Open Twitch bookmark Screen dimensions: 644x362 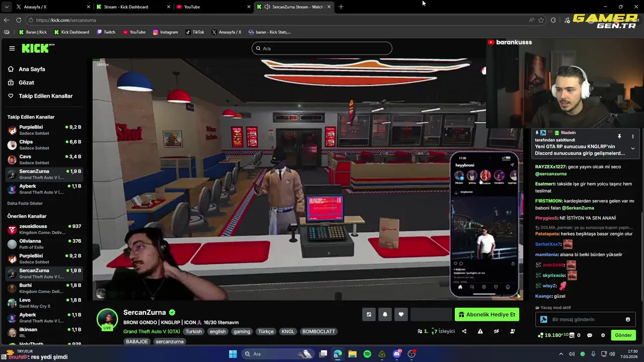(x=106, y=32)
